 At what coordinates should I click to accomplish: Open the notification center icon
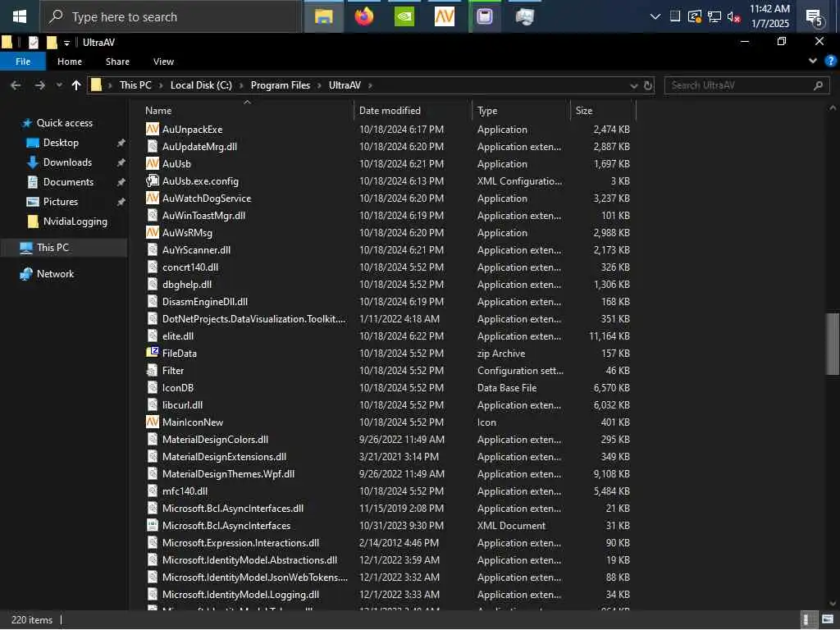(x=814, y=17)
